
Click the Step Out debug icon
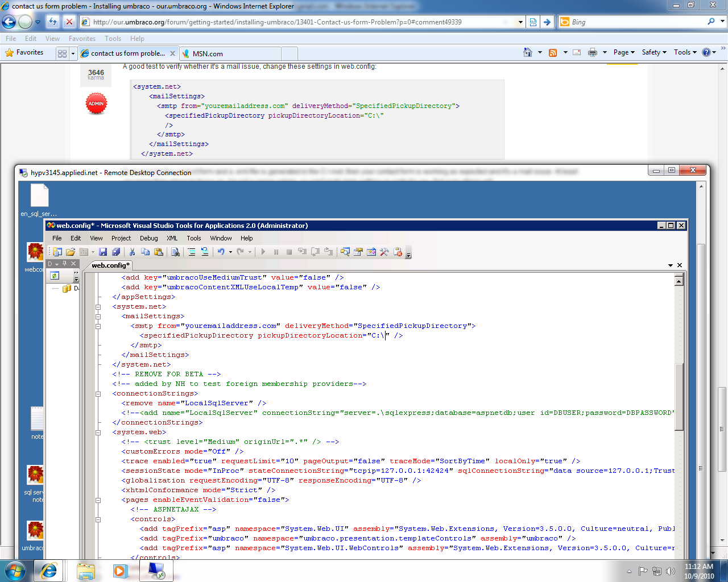[328, 252]
